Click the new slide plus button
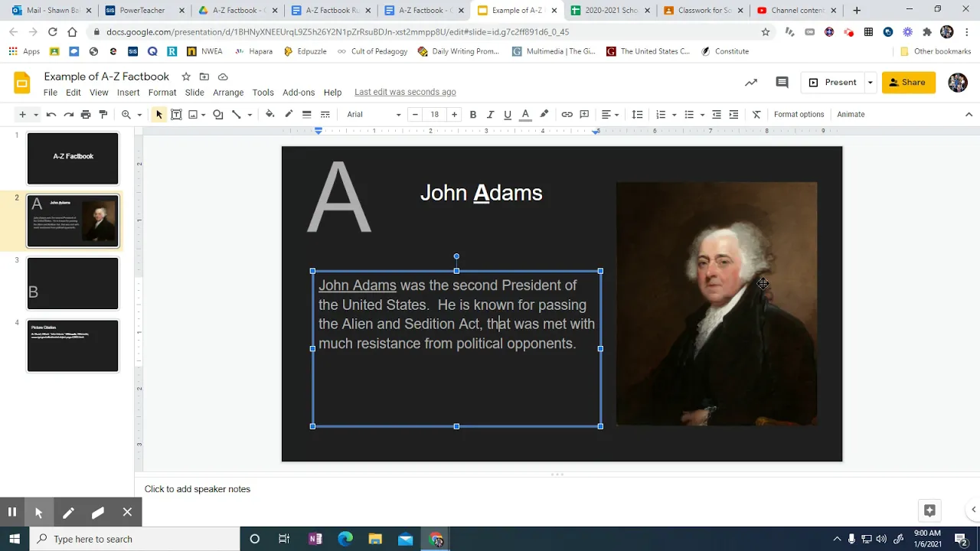The image size is (980, 551). [x=22, y=115]
